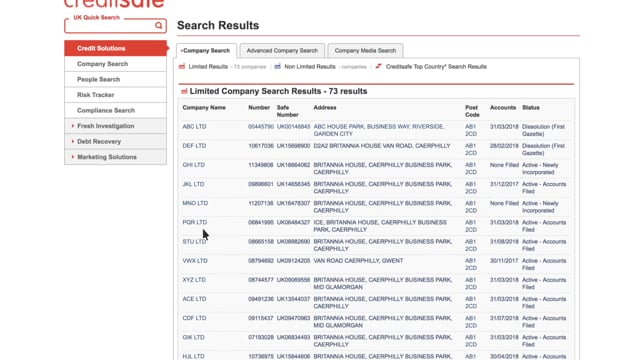The width and height of the screenshot is (640, 360).
Task: Open Risk Tracker in the sidebar
Action: (x=116, y=95)
